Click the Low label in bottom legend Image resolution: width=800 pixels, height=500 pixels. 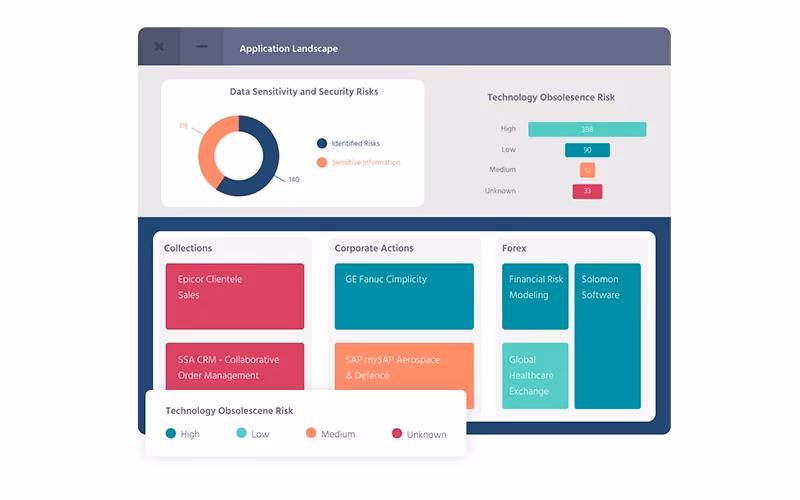[x=260, y=434]
